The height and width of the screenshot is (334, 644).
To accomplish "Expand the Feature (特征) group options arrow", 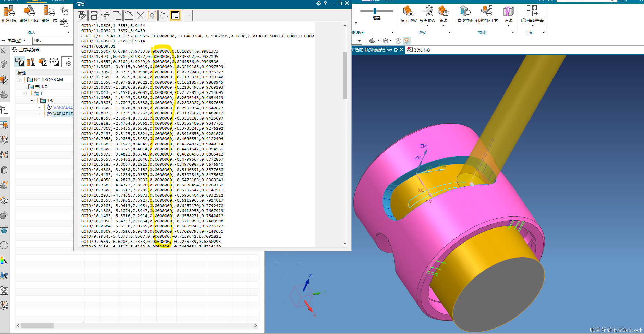I will [513, 33].
